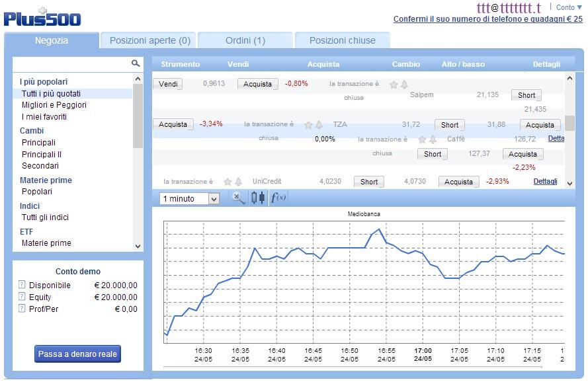Star the Caffè instrument
The width and height of the screenshot is (588, 382).
coord(422,140)
